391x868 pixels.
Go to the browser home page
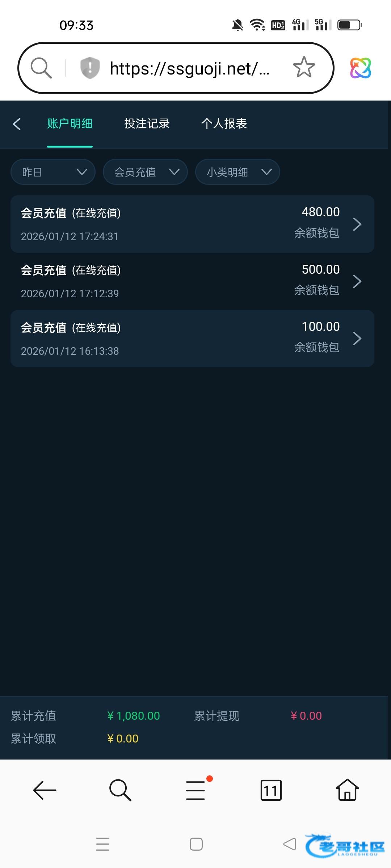[x=347, y=790]
